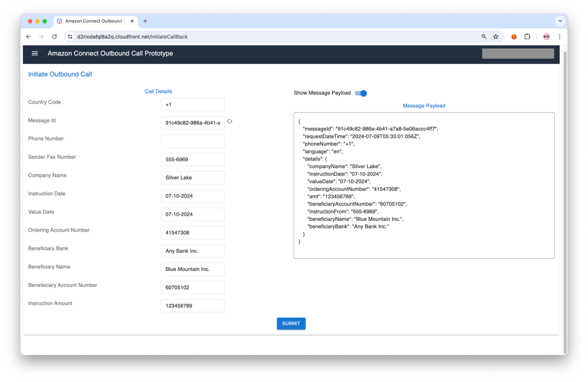
Task: Click the "details": { payload line
Action: pos(315,159)
